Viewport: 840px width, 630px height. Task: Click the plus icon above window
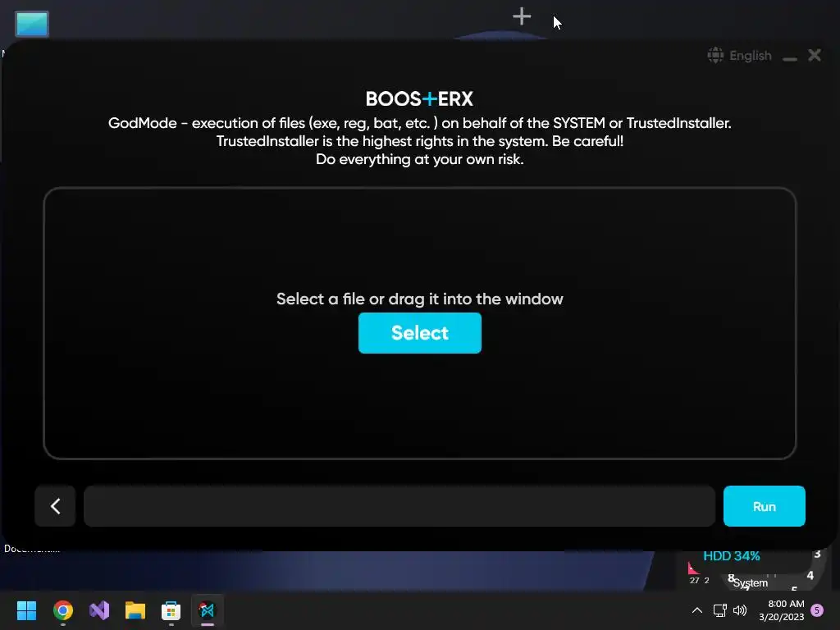click(521, 16)
